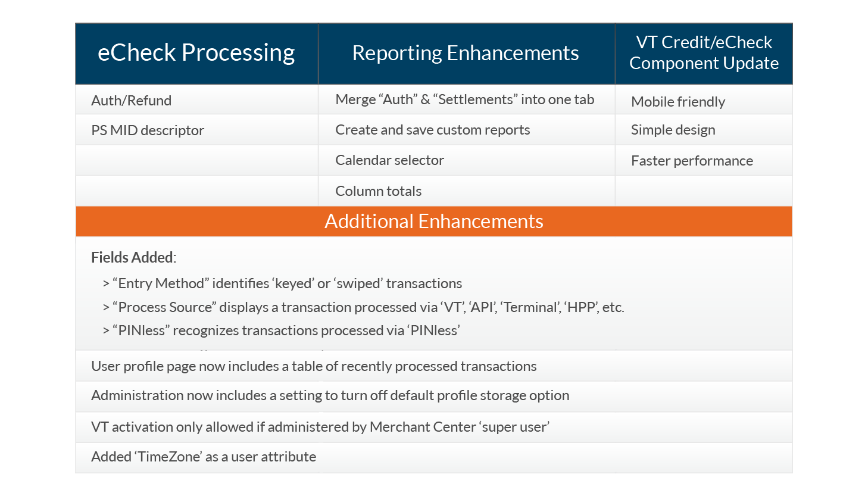868x496 pixels.
Task: Select the Mobile friendly cell
Action: tap(704, 100)
